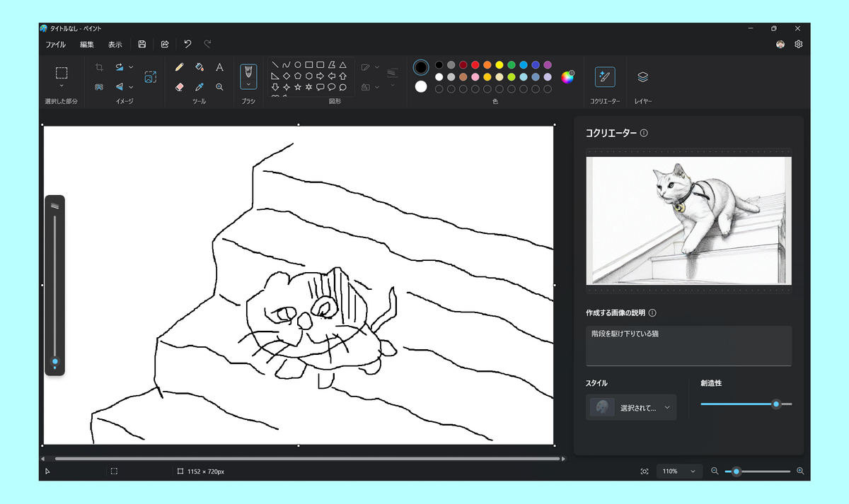Viewport: 849px width, 504px height.
Task: Choose the green color swatch
Action: [511, 65]
